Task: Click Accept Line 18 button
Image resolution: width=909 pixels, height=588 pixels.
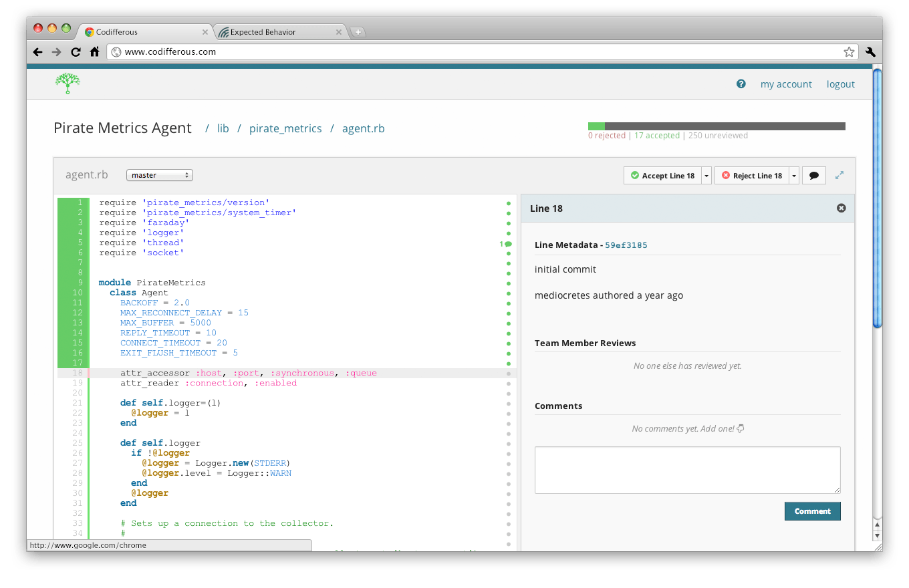Action: pos(662,176)
